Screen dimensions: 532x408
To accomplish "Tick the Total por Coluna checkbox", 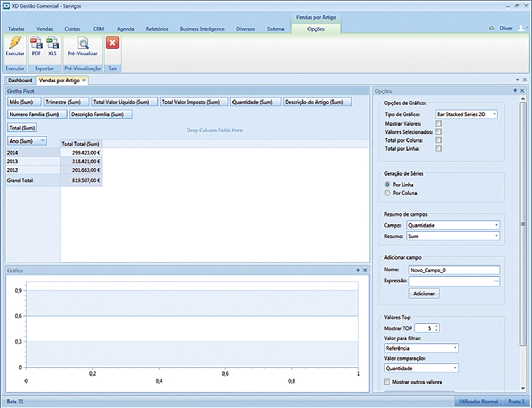I will pos(438,140).
